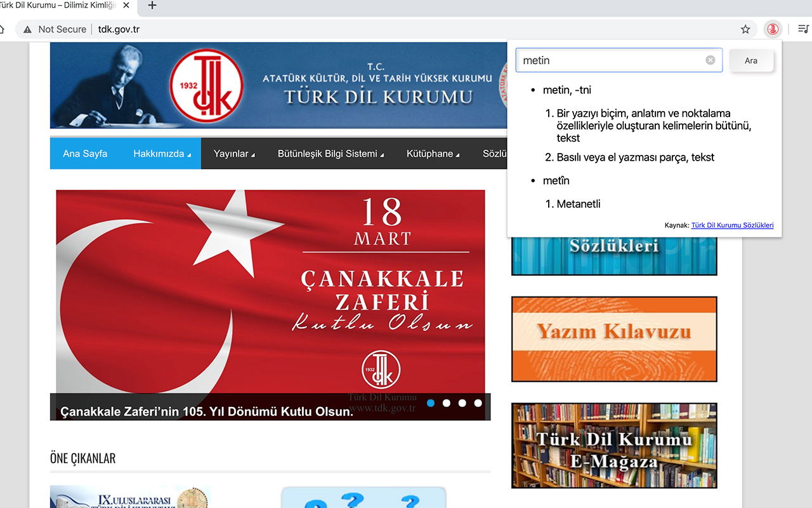
Task: Clear the 'metin' search field with the x icon
Action: [710, 60]
